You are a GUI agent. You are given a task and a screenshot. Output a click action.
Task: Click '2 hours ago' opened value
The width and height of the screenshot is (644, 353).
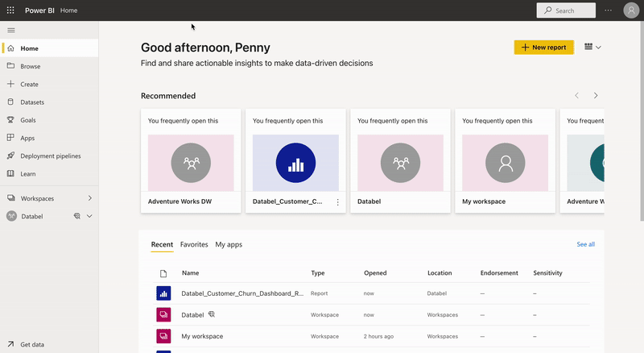(378, 336)
